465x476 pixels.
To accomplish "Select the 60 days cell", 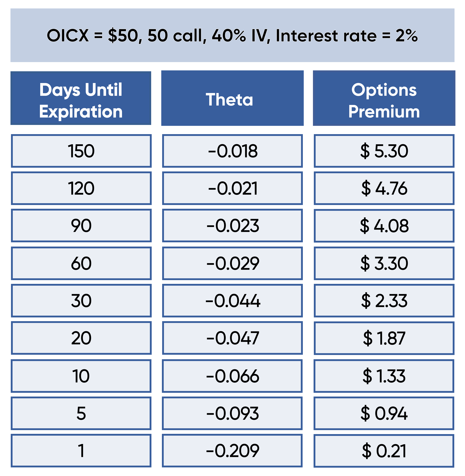I will point(81,263).
